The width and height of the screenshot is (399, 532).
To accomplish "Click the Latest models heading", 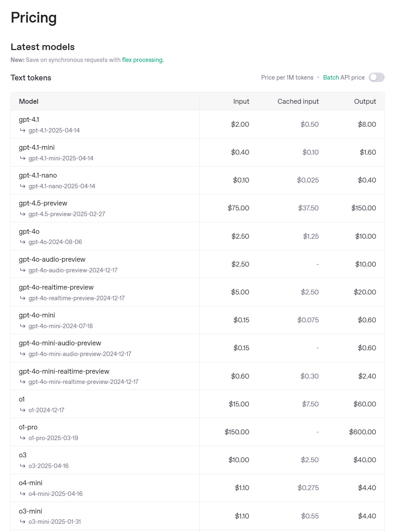I will pyautogui.click(x=43, y=47).
